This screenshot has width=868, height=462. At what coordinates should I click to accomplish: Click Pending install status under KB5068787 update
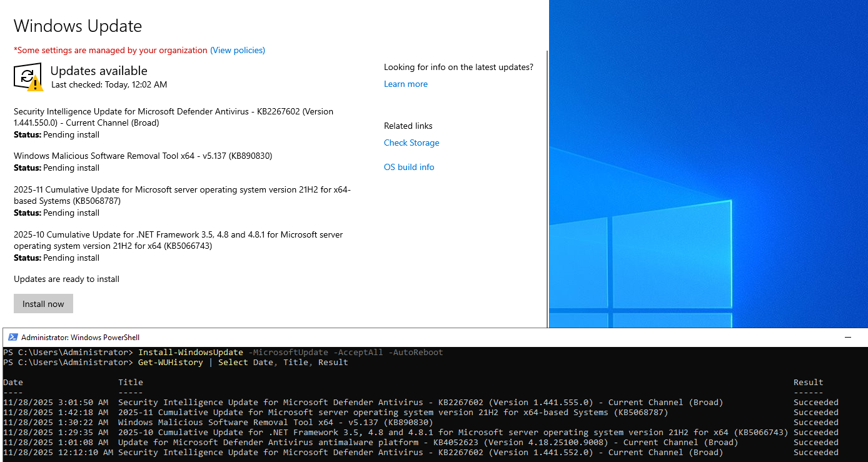(x=56, y=213)
